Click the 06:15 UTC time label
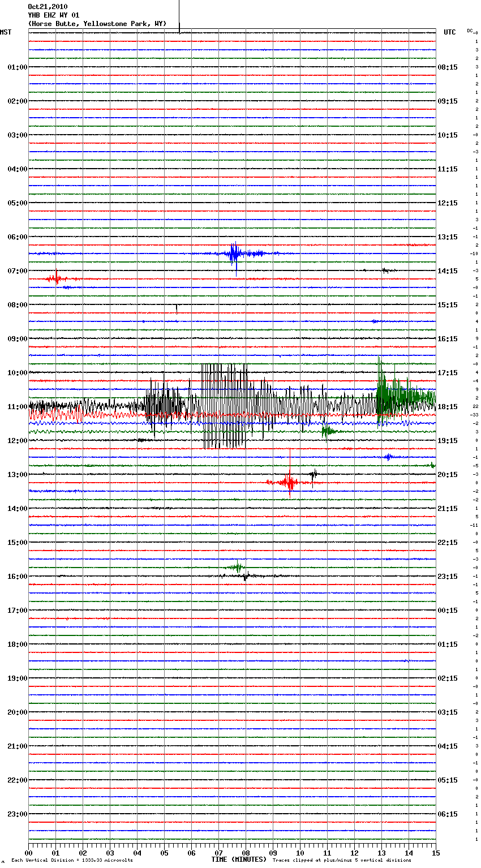Image resolution: width=481 pixels, height=868 pixels. click(448, 814)
